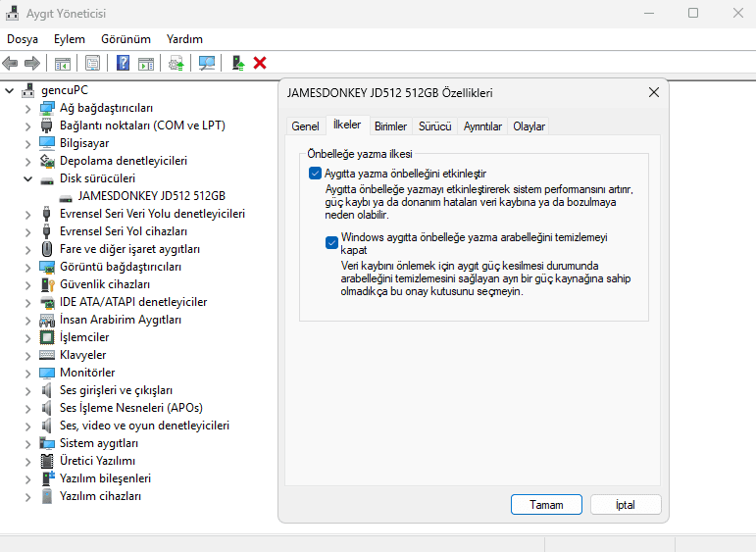Open the Dosya menu
The width and height of the screenshot is (756, 552).
[x=23, y=39]
